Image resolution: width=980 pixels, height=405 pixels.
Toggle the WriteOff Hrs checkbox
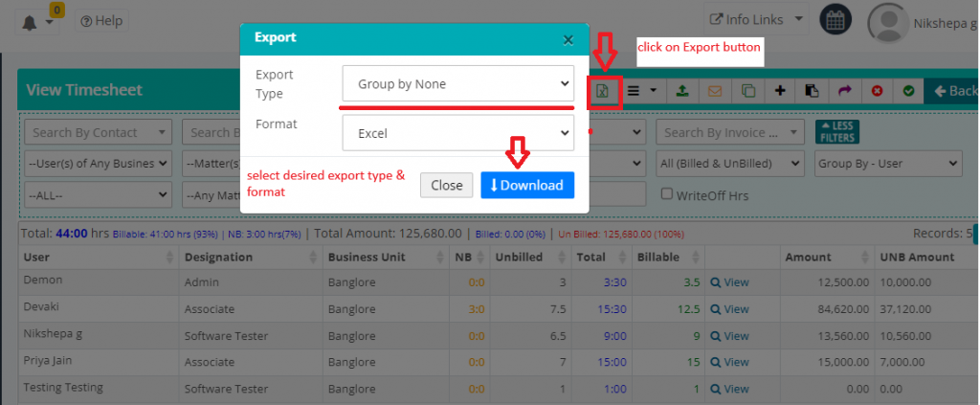[x=666, y=194]
